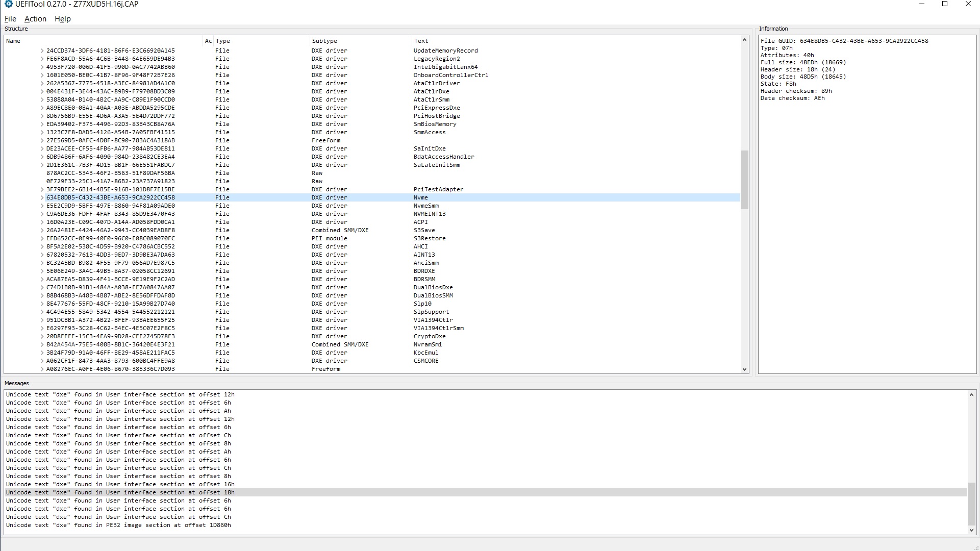The image size is (980, 551).
Task: Select the 878AC2CC Raw file row
Action: coord(372,173)
